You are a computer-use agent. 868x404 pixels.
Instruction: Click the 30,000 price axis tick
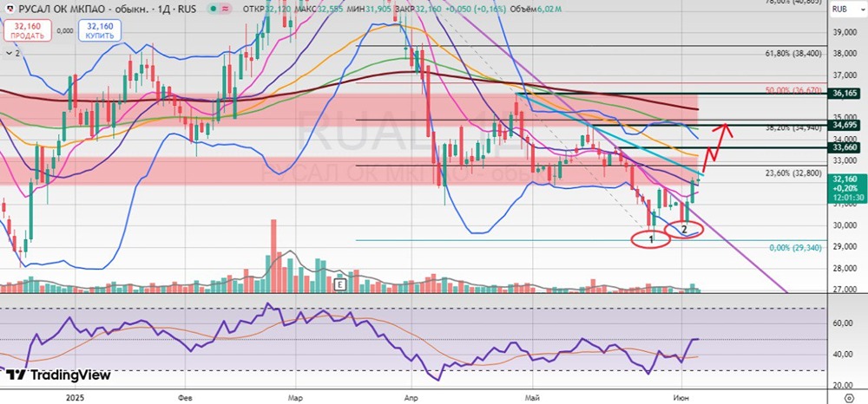845,225
